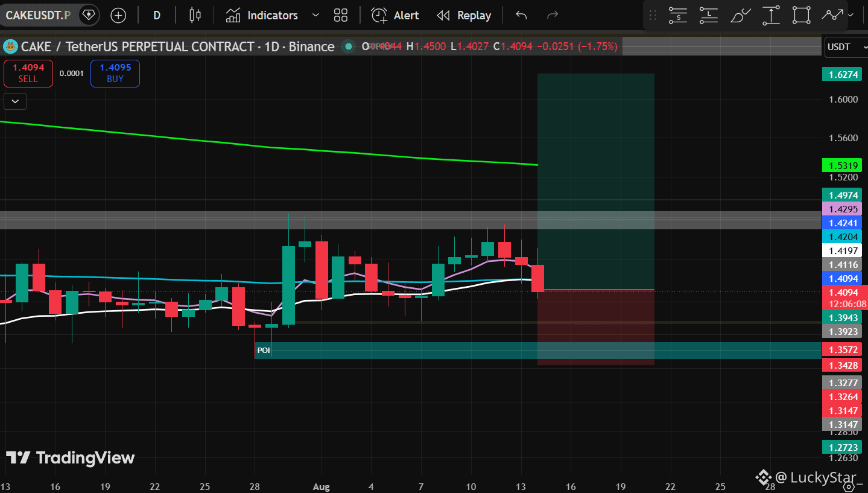Screen dimensions: 868x493
Task: Click the white 1.4197 price label
Action: 841,251
